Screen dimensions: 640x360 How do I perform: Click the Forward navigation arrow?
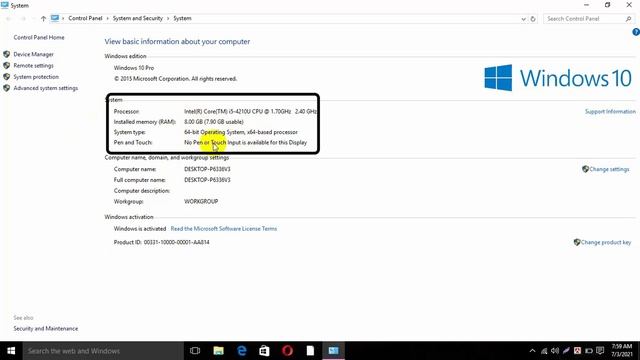coord(23,18)
